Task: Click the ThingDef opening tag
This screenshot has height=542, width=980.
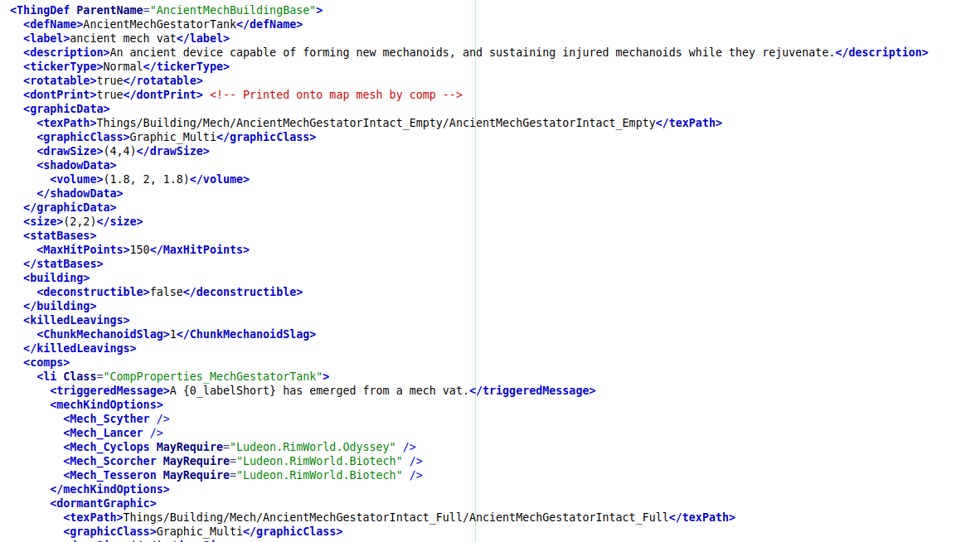Action: coord(167,10)
